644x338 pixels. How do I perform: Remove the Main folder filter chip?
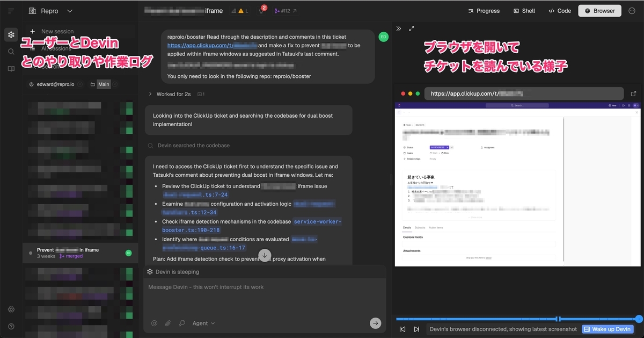[x=115, y=84]
